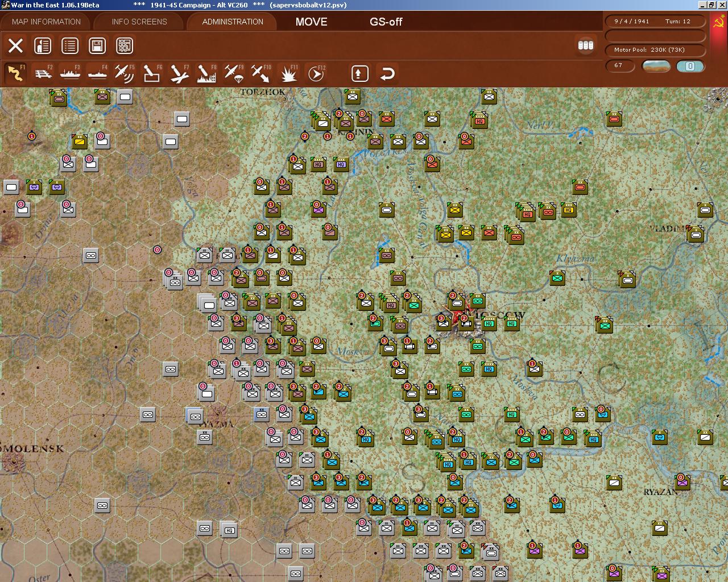Toggle the GS-off ground support setting

click(x=386, y=22)
